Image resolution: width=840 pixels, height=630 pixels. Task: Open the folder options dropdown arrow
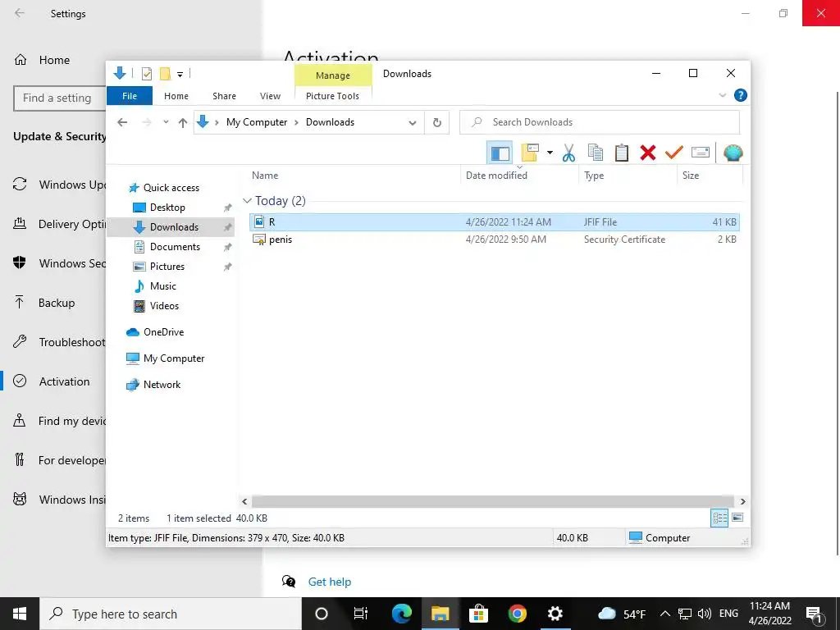pos(550,153)
